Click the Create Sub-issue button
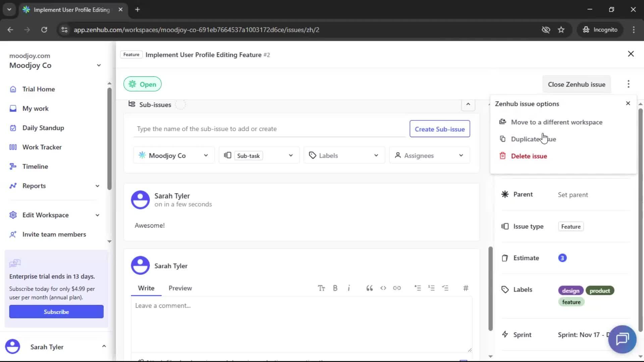The image size is (644, 362). (x=440, y=129)
